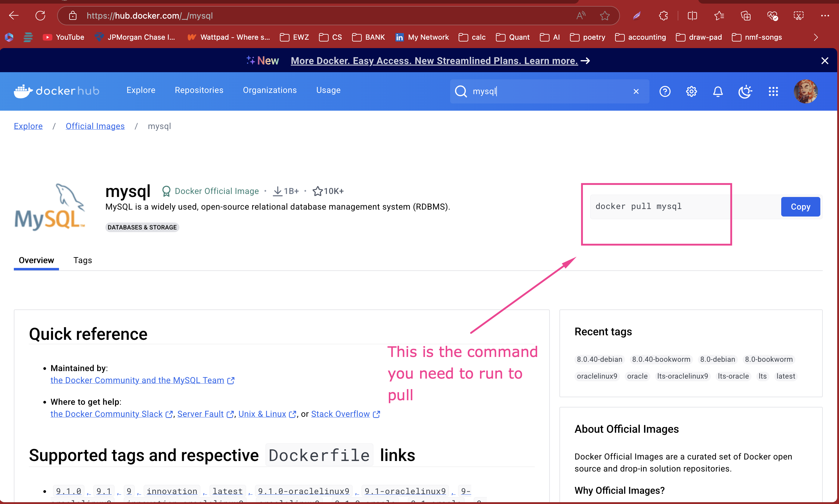Open the Server Fault link
The width and height of the screenshot is (839, 504).
(205, 414)
